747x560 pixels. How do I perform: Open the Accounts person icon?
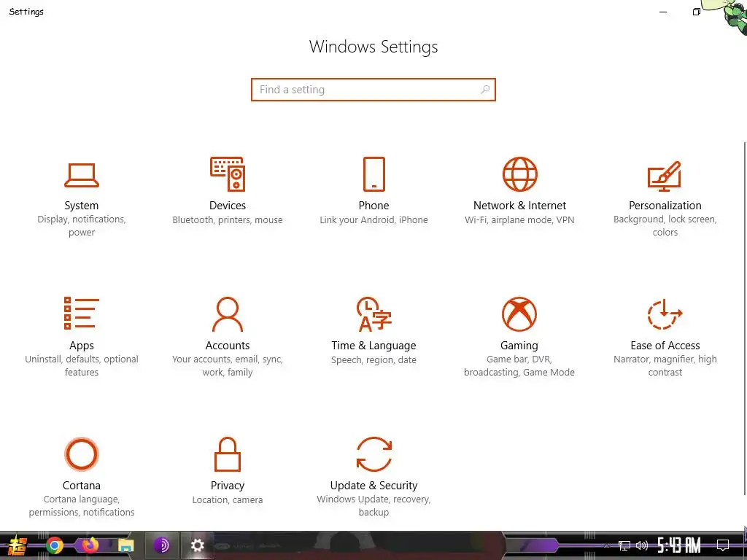tap(228, 314)
